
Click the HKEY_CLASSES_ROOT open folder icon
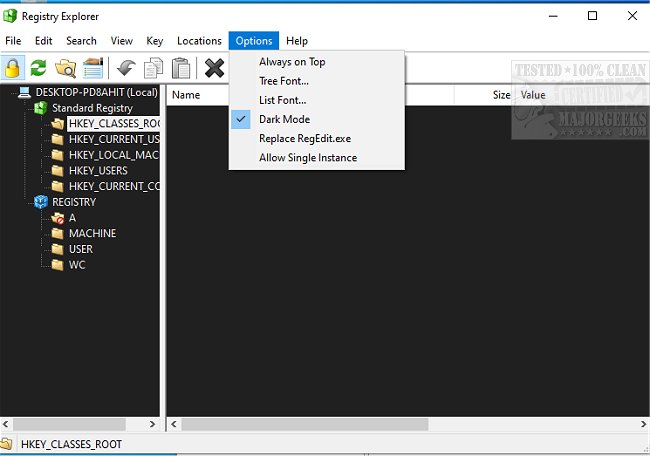(x=57, y=124)
